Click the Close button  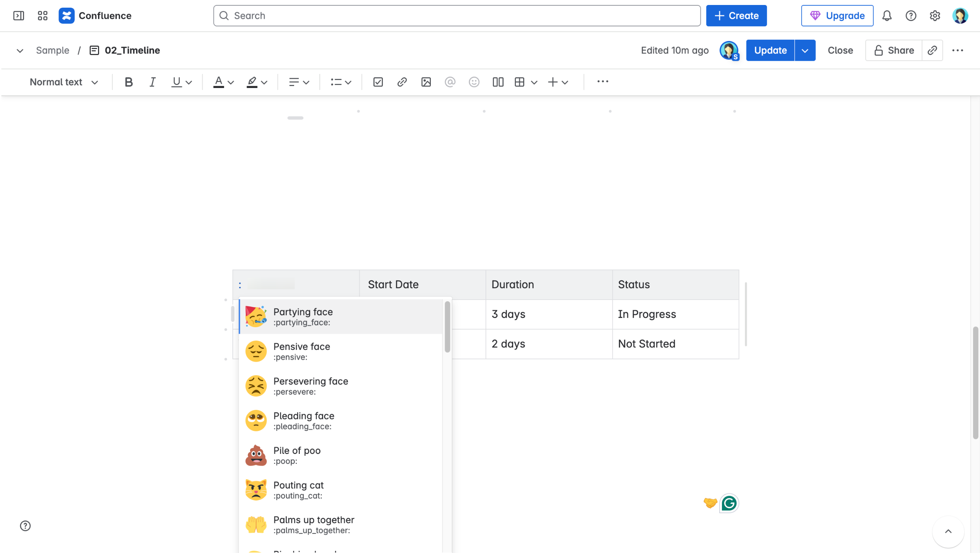(840, 50)
